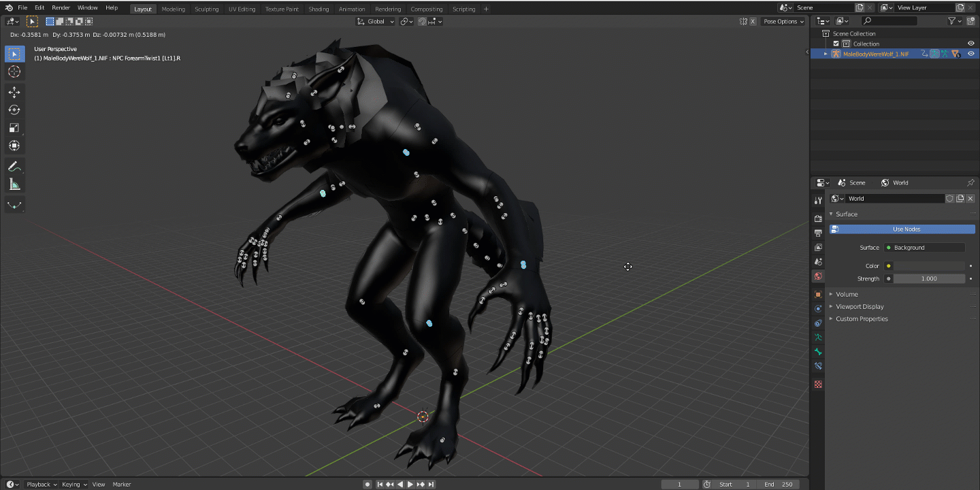The image size is (980, 490).
Task: Click the Marker menu in the timeline
Action: tap(122, 485)
